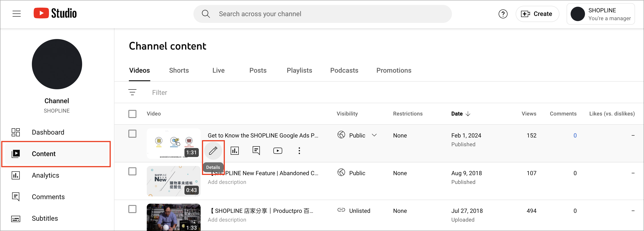Click Add description under Productpro video

[x=227, y=220]
